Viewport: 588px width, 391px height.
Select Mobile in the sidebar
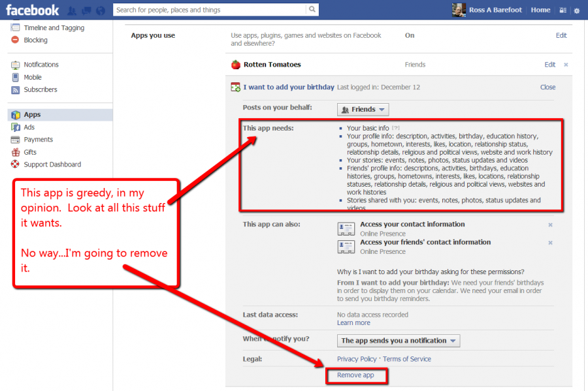pyautogui.click(x=33, y=77)
